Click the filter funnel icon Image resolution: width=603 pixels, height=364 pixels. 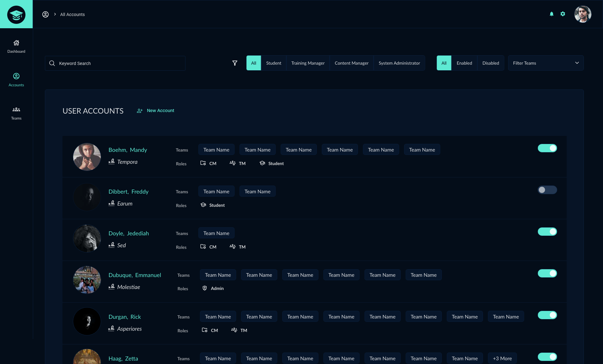tap(235, 63)
